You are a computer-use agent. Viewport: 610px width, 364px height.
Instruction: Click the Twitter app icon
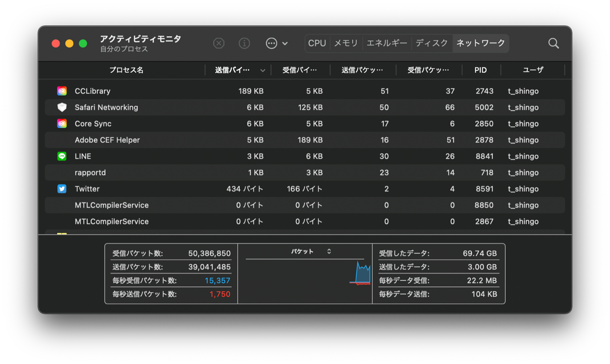[x=62, y=189]
